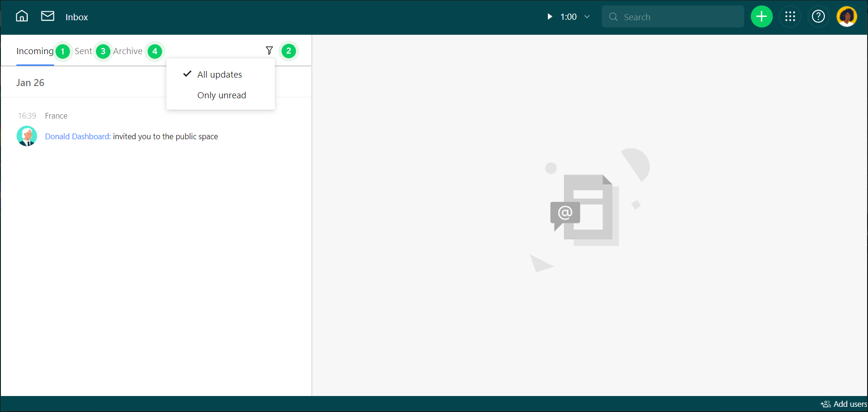Open the user profile avatar

[x=846, y=17]
